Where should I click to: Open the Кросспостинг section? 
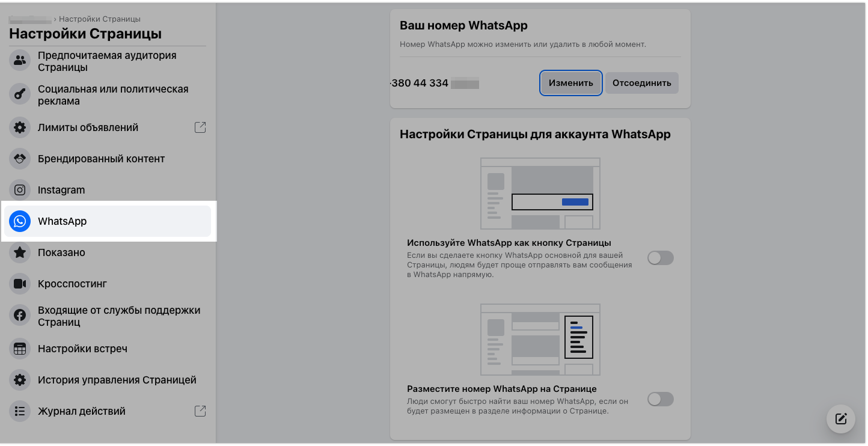pos(107,284)
